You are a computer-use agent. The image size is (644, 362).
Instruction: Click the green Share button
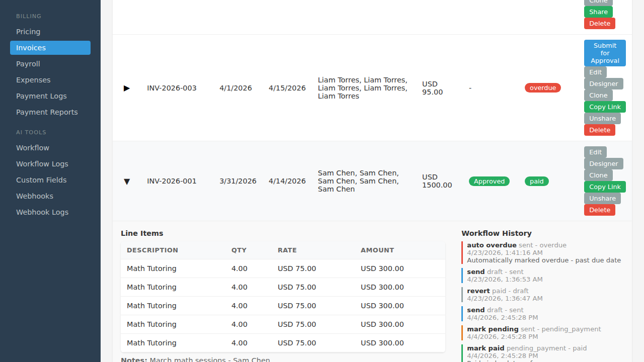click(x=598, y=12)
